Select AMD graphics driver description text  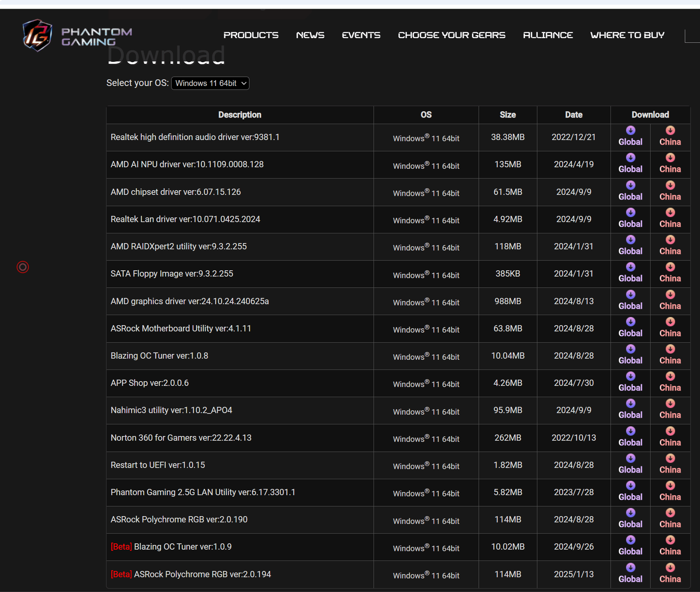click(x=189, y=301)
